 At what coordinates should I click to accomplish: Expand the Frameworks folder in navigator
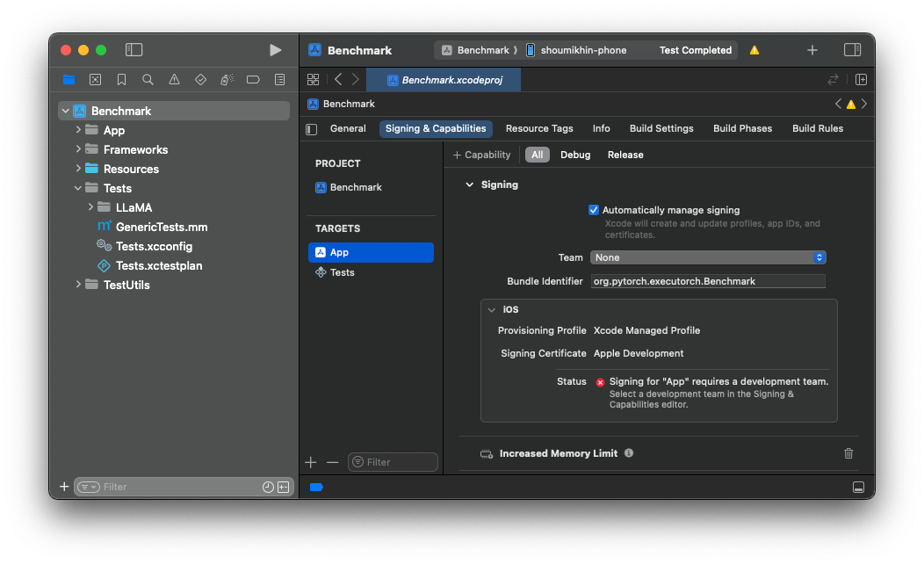(79, 149)
